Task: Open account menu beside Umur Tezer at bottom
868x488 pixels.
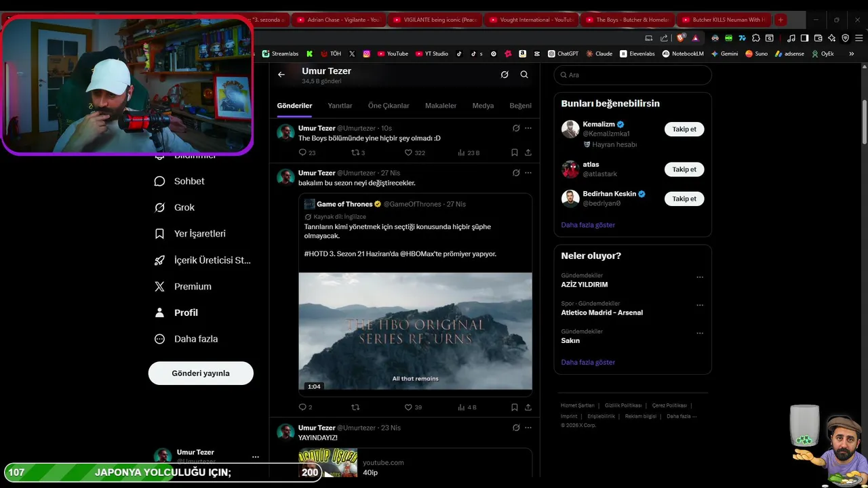Action: click(x=255, y=457)
